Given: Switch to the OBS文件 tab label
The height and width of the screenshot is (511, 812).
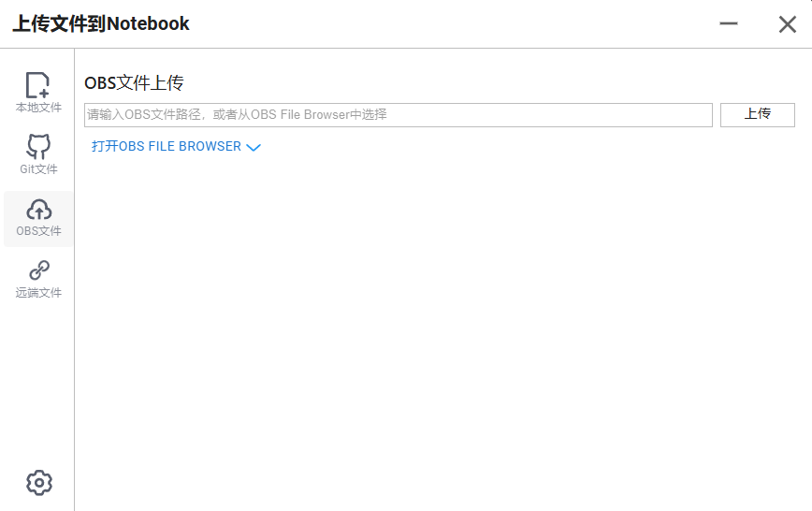Looking at the screenshot, I should tap(38, 230).
